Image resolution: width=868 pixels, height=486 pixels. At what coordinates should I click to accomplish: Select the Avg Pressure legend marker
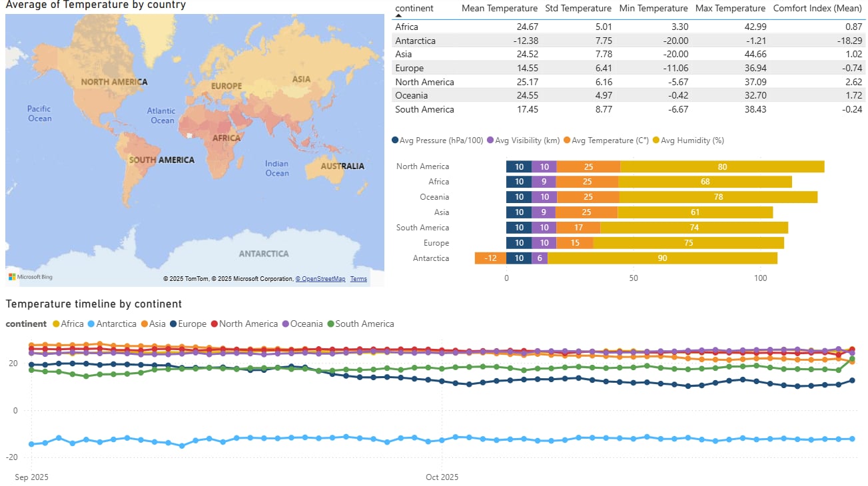point(396,140)
